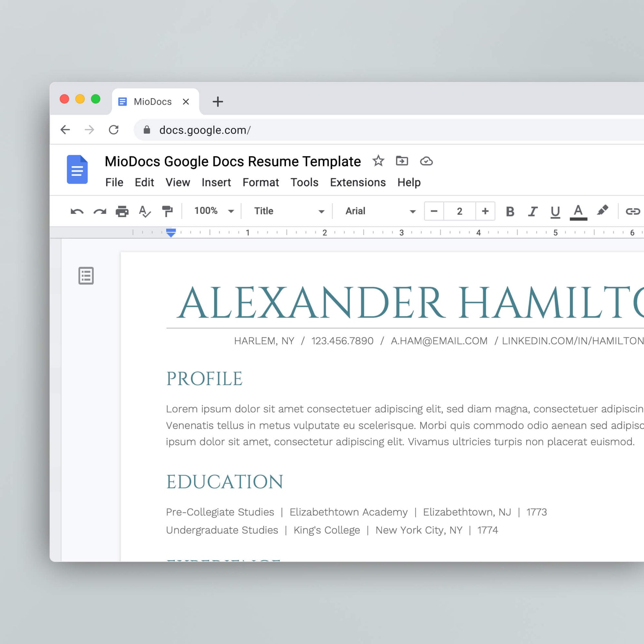Open the document outline icon
This screenshot has width=644, height=644.
(86, 275)
